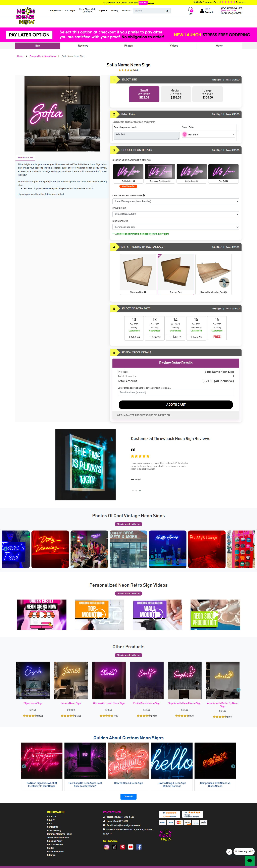Choose the Wooden Box shipping package
257x868 pixels.
click(x=138, y=274)
